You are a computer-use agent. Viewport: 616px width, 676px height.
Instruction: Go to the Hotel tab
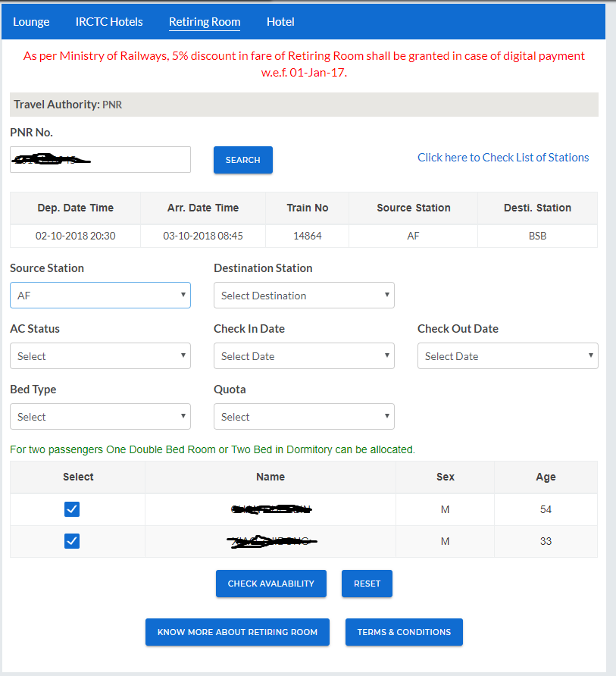[280, 22]
